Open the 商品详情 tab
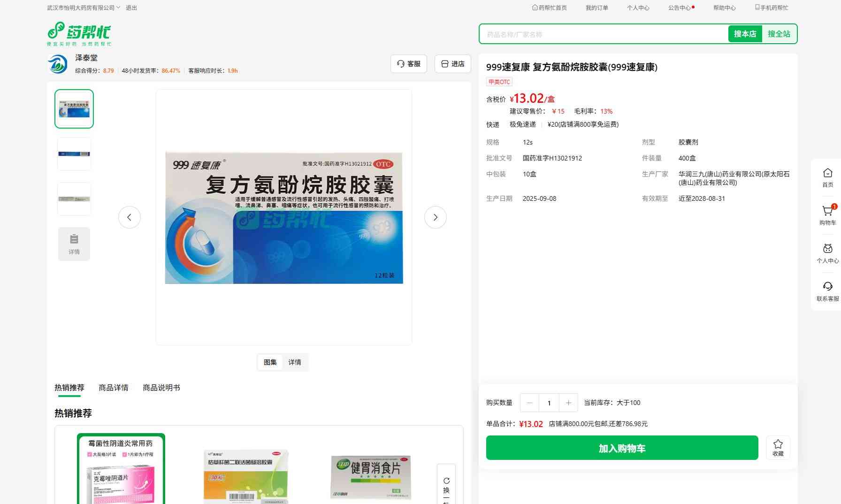Viewport: 841px width, 504px height. (113, 388)
